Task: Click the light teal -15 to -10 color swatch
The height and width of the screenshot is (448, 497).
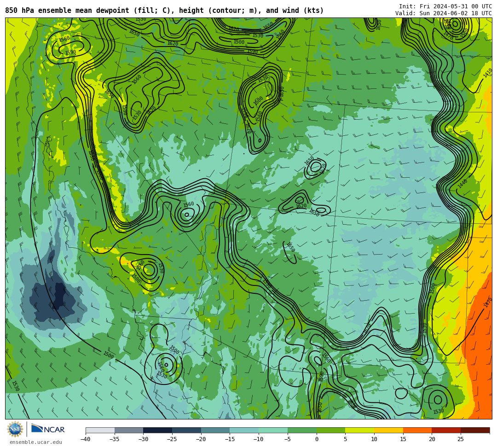Action: point(244,430)
